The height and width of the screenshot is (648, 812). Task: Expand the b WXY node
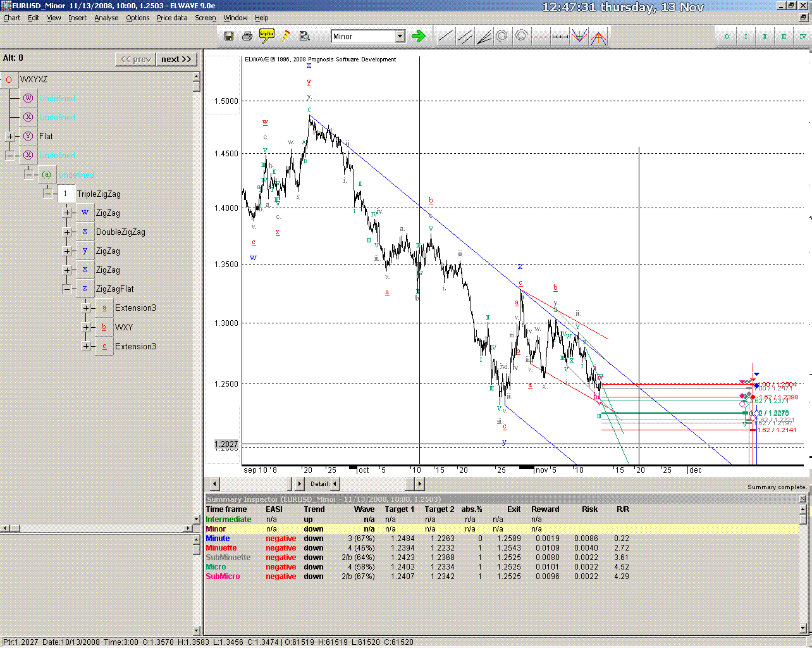coord(86,327)
